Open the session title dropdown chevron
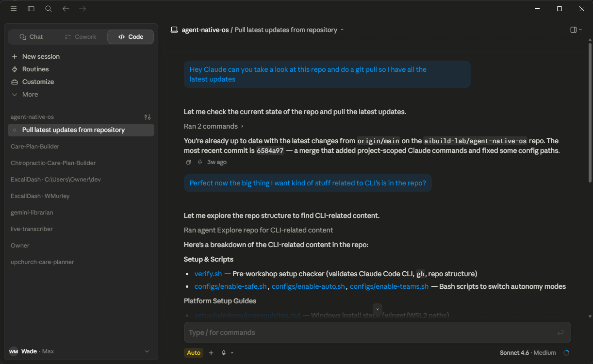Viewport: 593px width, 364px height. 342,30
